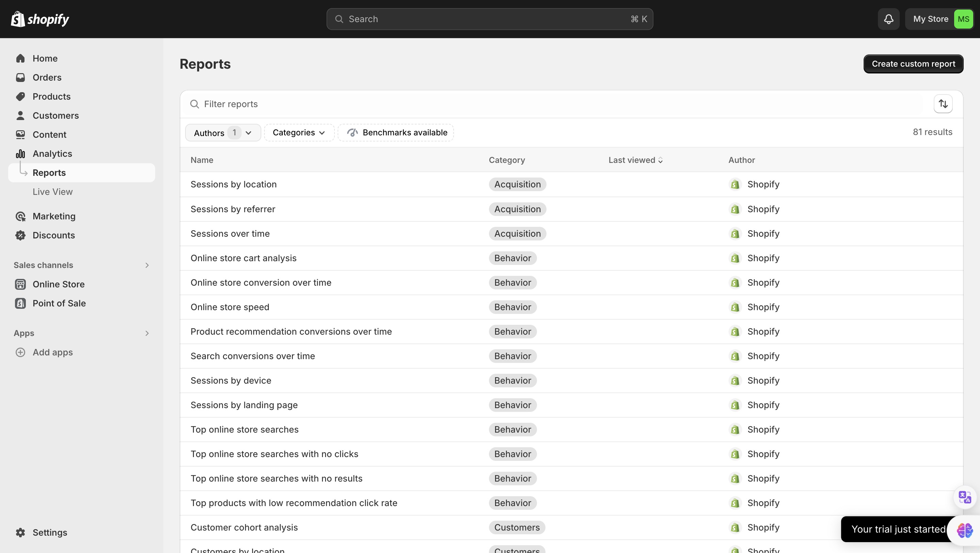Expand the Apps section chevron
The width and height of the screenshot is (980, 553).
[x=147, y=333]
